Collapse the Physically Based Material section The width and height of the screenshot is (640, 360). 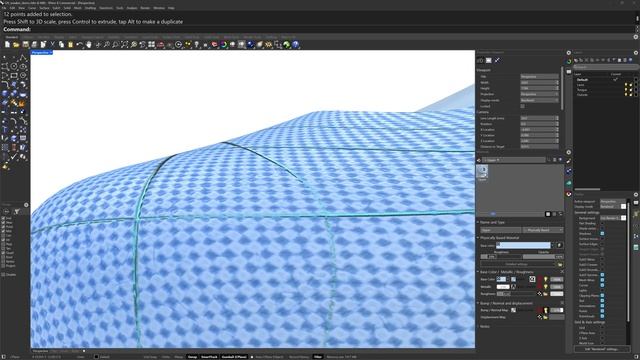pos(478,238)
